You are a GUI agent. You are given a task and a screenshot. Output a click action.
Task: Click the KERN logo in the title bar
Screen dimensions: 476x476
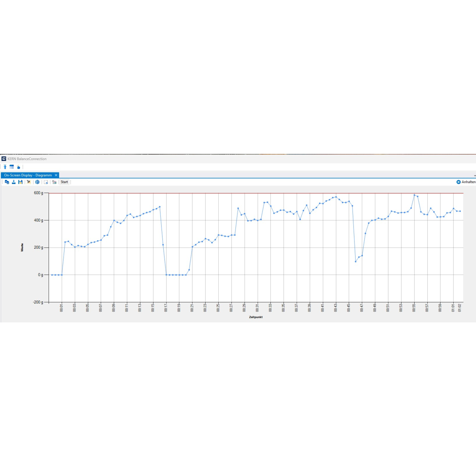4,159
